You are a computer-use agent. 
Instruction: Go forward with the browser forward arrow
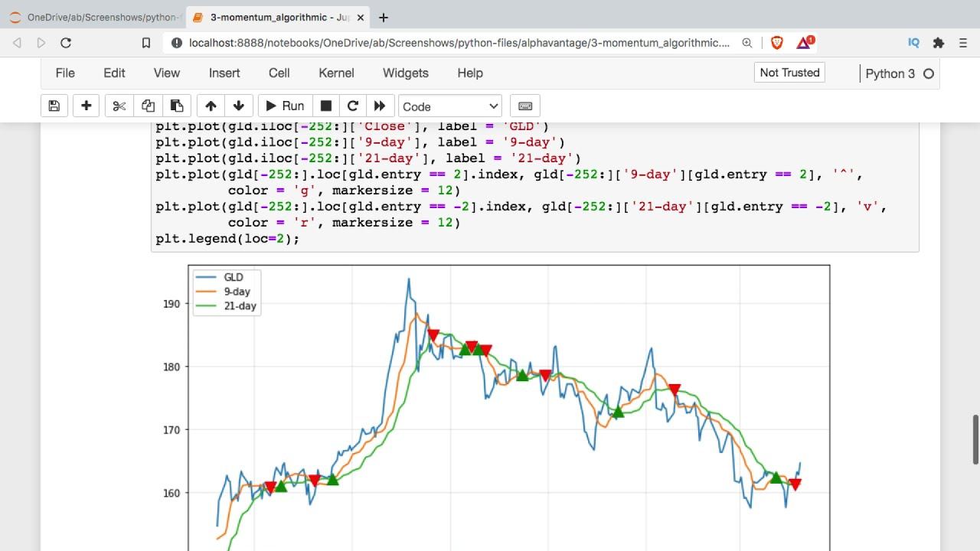point(41,43)
